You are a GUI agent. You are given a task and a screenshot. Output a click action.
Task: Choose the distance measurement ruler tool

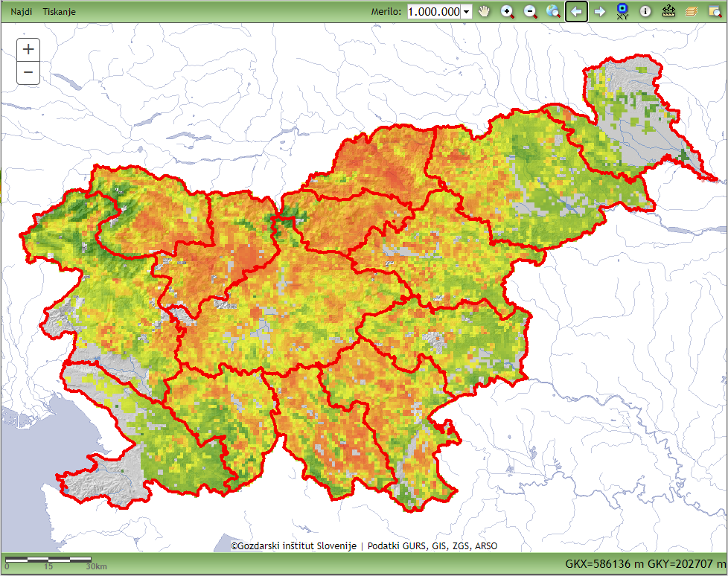668,11
